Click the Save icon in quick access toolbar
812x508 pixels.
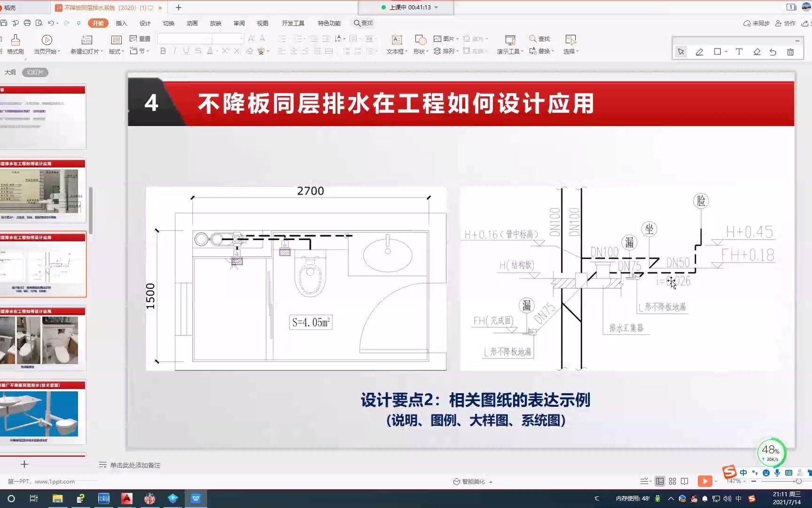(4, 23)
